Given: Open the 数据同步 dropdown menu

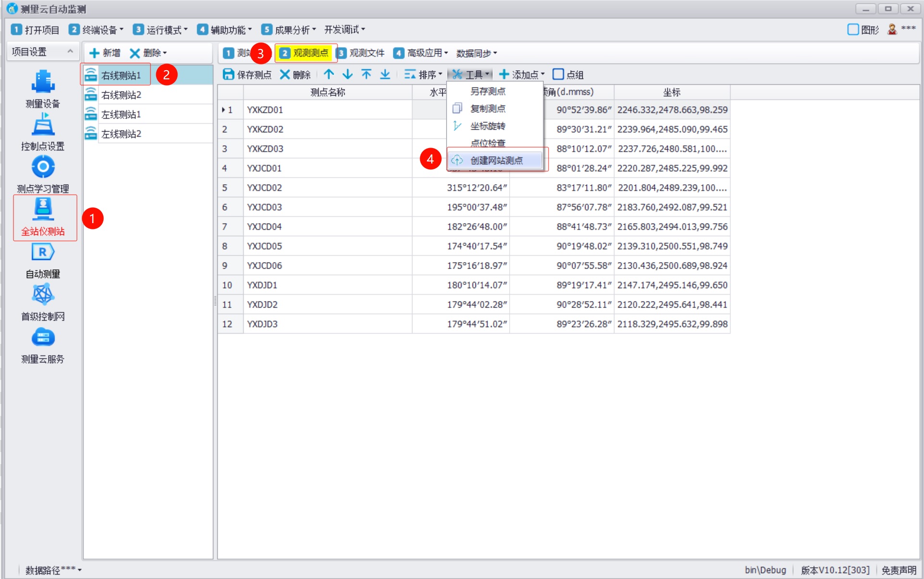Looking at the screenshot, I should pyautogui.click(x=476, y=53).
